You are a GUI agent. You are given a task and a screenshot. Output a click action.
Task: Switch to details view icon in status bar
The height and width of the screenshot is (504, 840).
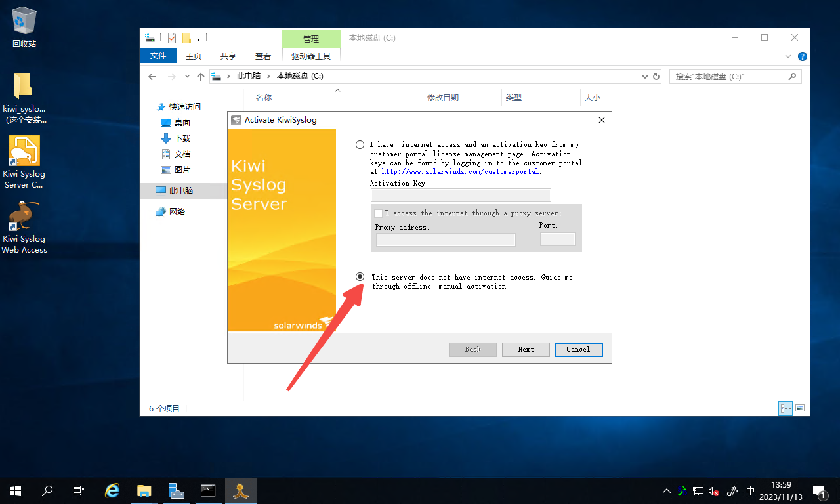pos(786,408)
